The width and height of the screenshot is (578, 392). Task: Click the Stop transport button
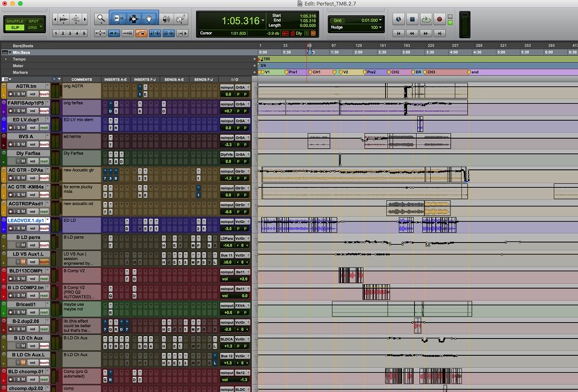tap(413, 19)
